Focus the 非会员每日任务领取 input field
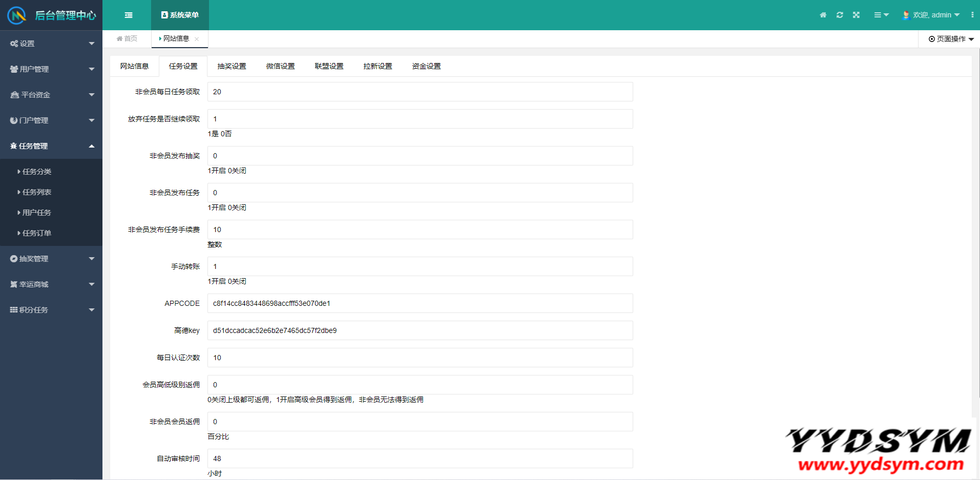 (x=420, y=92)
